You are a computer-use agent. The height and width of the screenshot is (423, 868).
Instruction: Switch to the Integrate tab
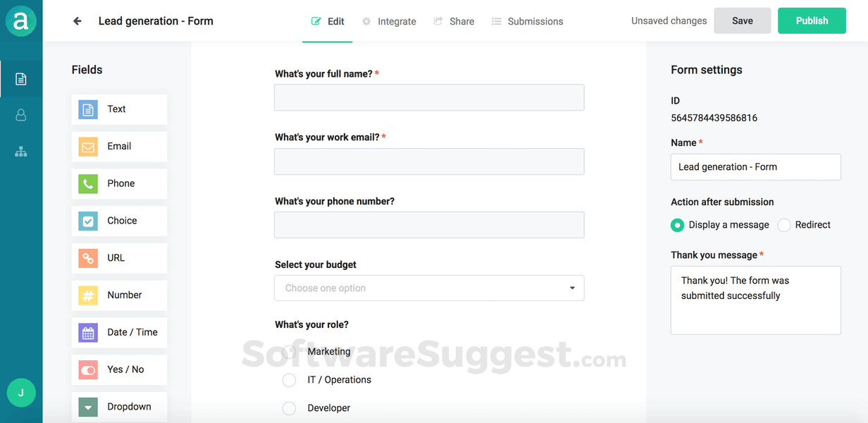coord(389,21)
